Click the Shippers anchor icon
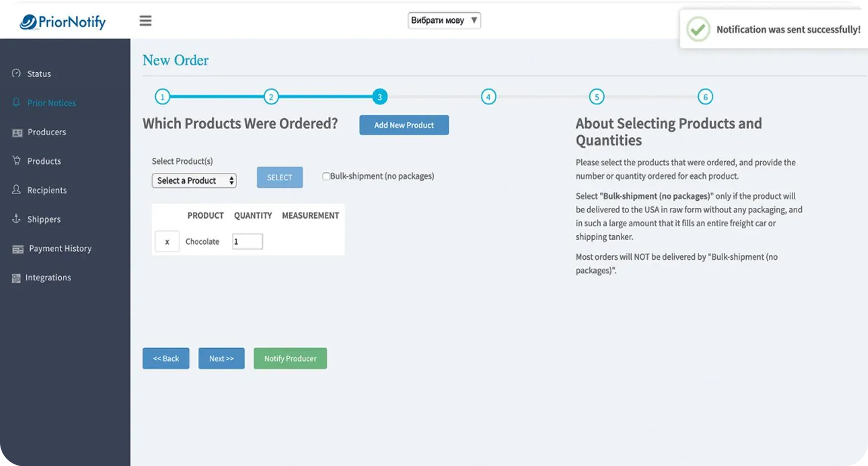The height and width of the screenshot is (466, 868). [16, 219]
